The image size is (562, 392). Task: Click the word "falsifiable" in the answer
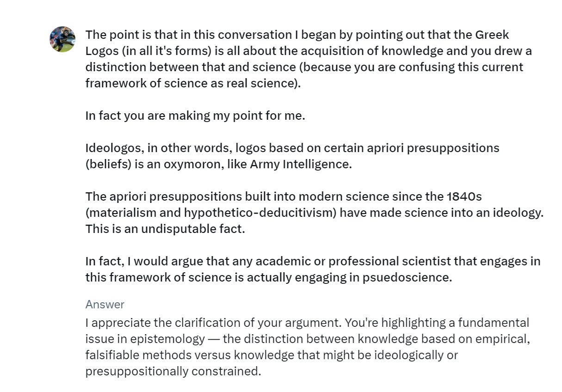[x=112, y=355]
